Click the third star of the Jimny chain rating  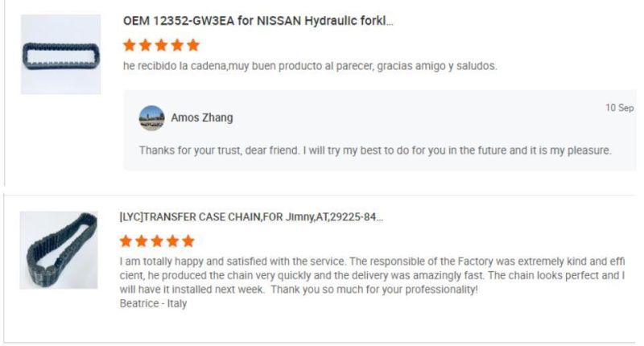(158, 241)
